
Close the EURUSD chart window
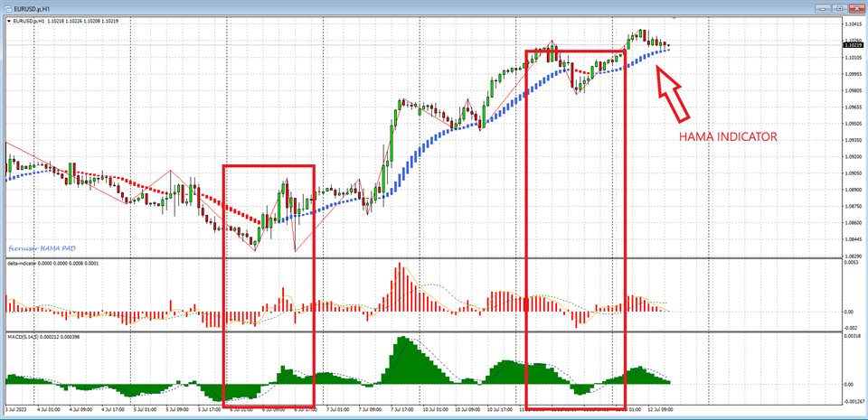tap(855, 7)
